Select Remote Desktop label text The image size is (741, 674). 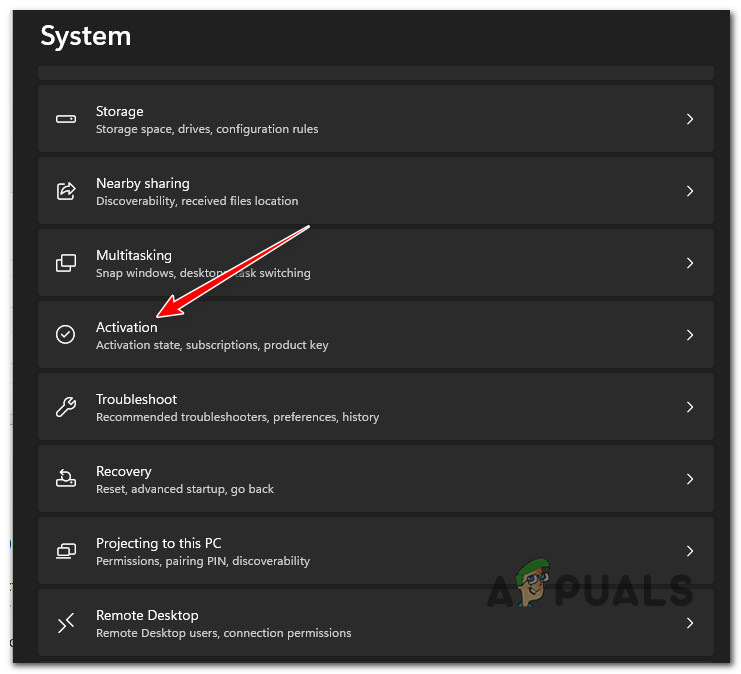[x=147, y=615]
